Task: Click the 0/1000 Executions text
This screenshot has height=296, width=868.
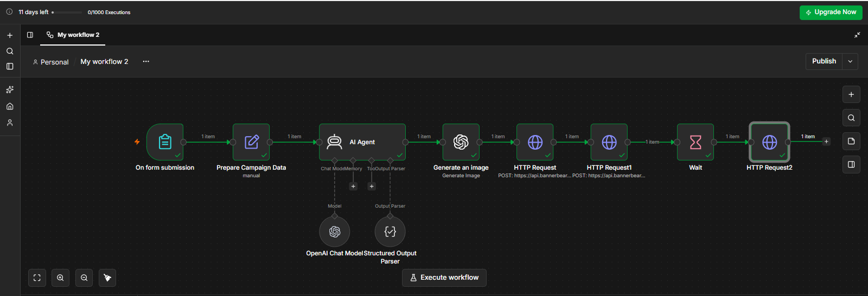Action: [x=109, y=12]
